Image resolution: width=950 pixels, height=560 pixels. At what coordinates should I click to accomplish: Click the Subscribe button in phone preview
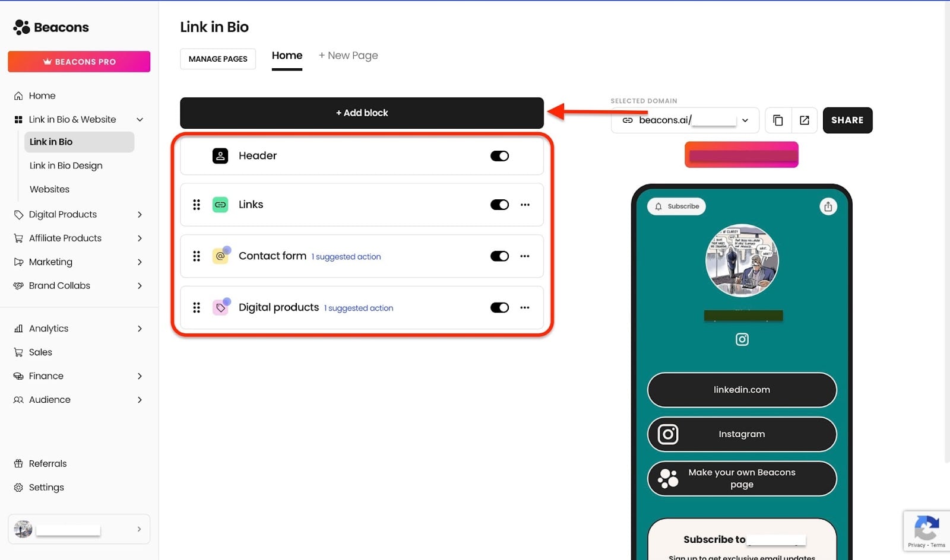676,206
